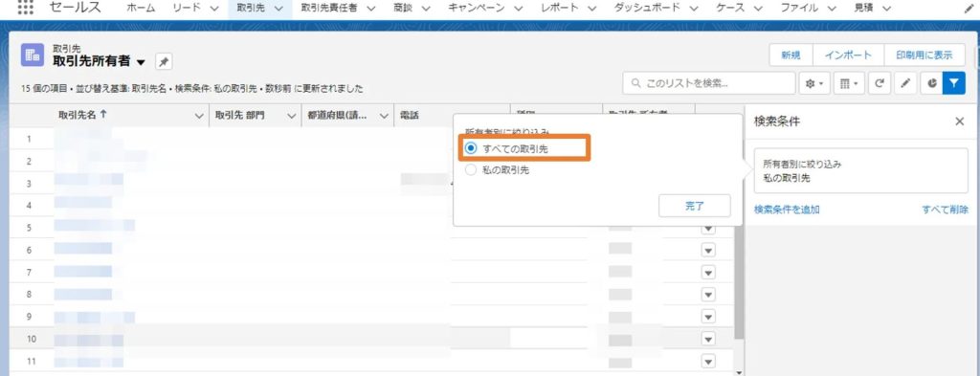Screen dimensions: 980x376
Task: Expand the 見積 tab chevron menu
Action: point(886,8)
